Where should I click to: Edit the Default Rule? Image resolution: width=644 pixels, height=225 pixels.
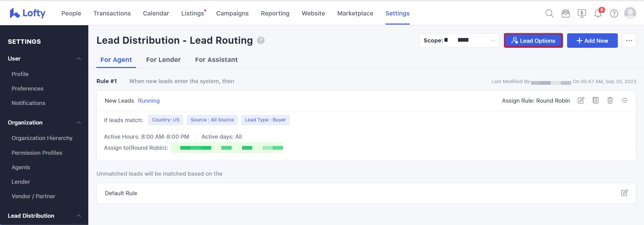pos(625,193)
